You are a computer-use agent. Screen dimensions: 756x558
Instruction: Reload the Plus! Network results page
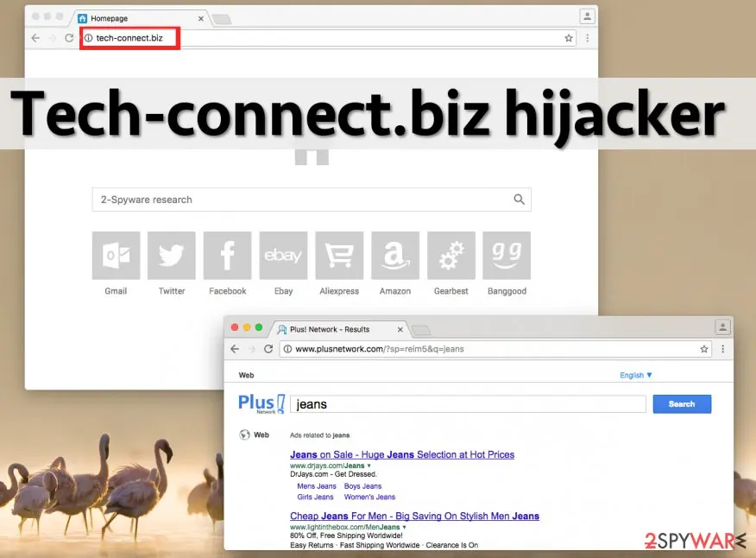(x=268, y=349)
